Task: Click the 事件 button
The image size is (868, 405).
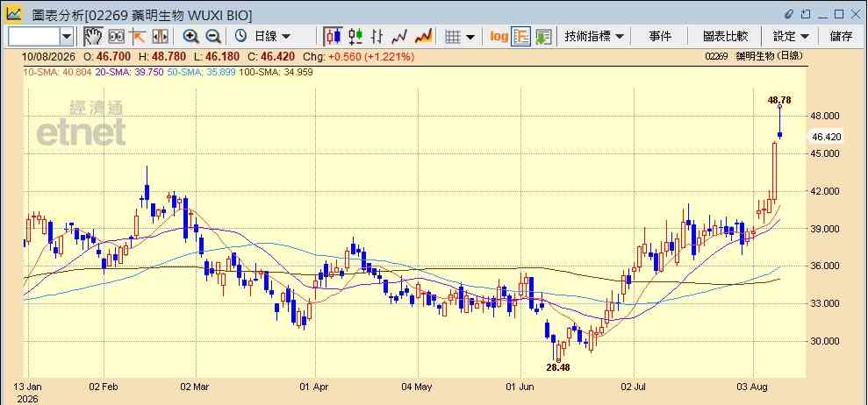Action: [x=660, y=37]
